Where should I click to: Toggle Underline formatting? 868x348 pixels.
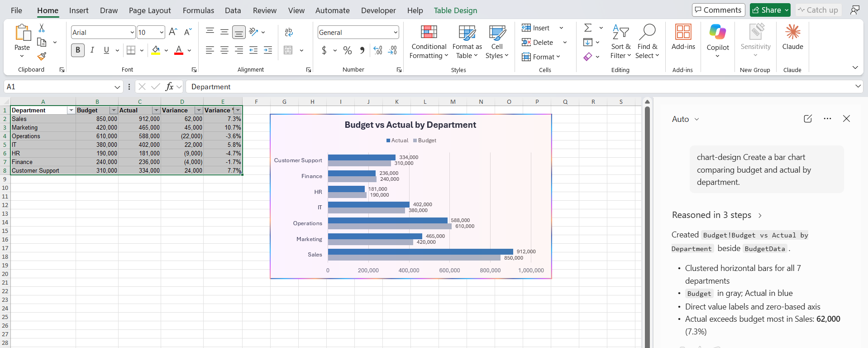pos(106,50)
